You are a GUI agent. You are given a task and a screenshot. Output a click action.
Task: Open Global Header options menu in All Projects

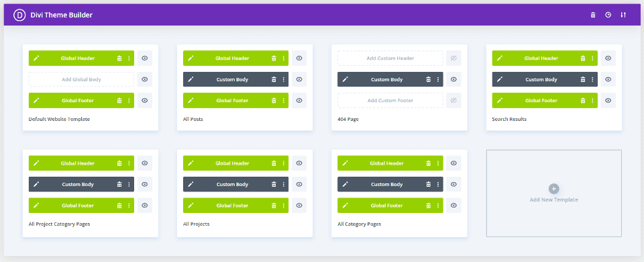[283, 163]
